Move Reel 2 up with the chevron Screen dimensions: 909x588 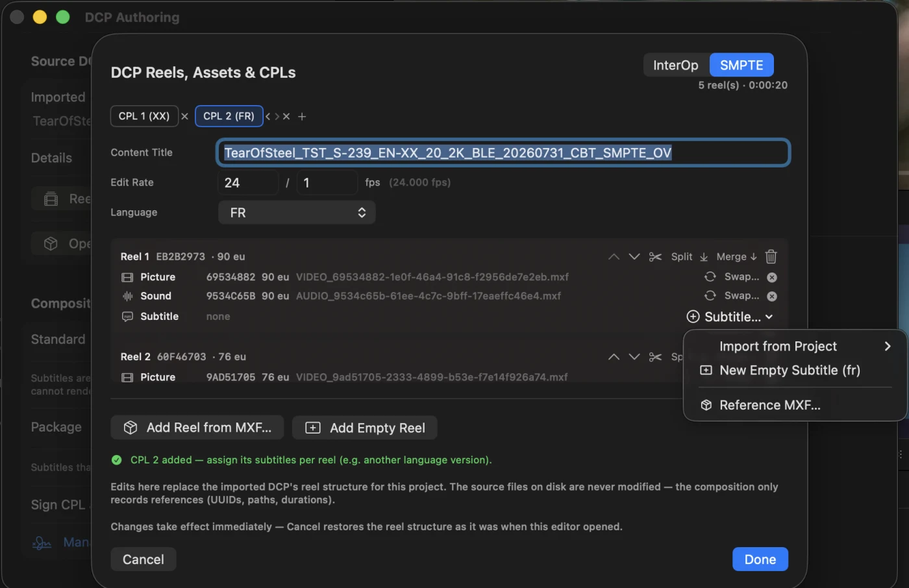tap(614, 357)
